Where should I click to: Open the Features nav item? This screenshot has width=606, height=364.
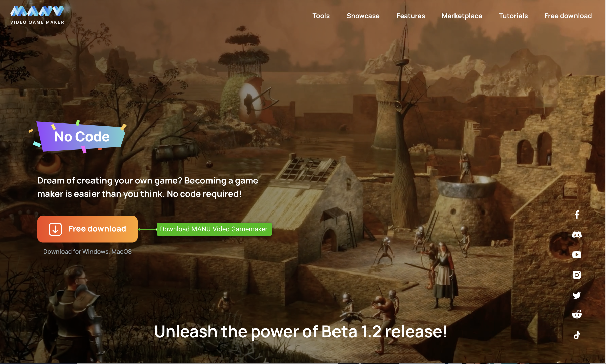pos(411,16)
